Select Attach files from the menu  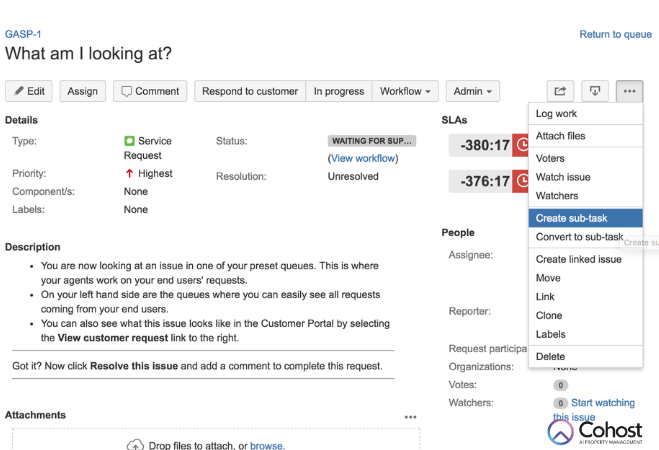click(x=585, y=136)
